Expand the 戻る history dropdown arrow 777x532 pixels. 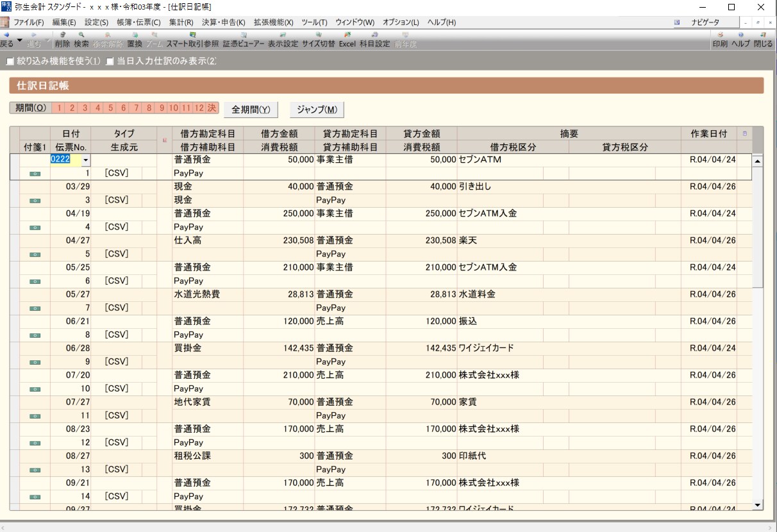pyautogui.click(x=19, y=40)
